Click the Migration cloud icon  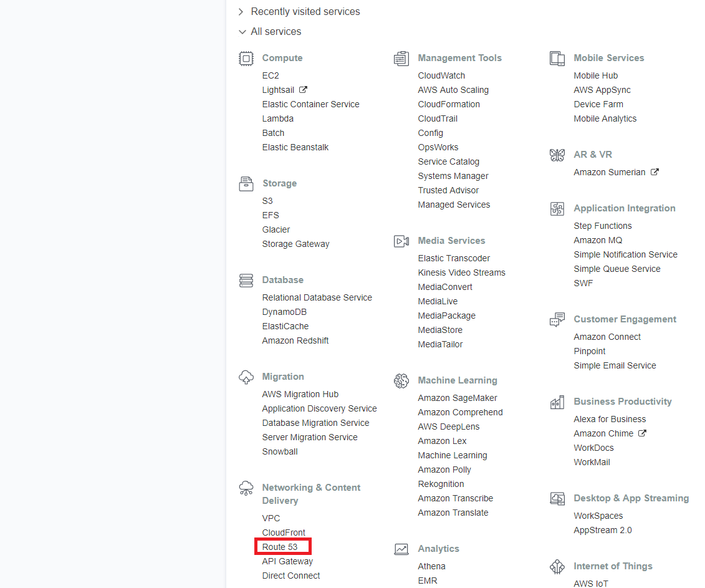246,377
